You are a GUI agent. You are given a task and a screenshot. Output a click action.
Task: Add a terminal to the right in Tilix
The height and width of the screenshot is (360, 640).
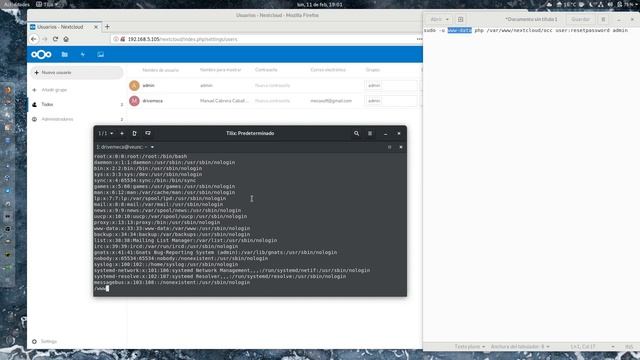[x=134, y=133]
